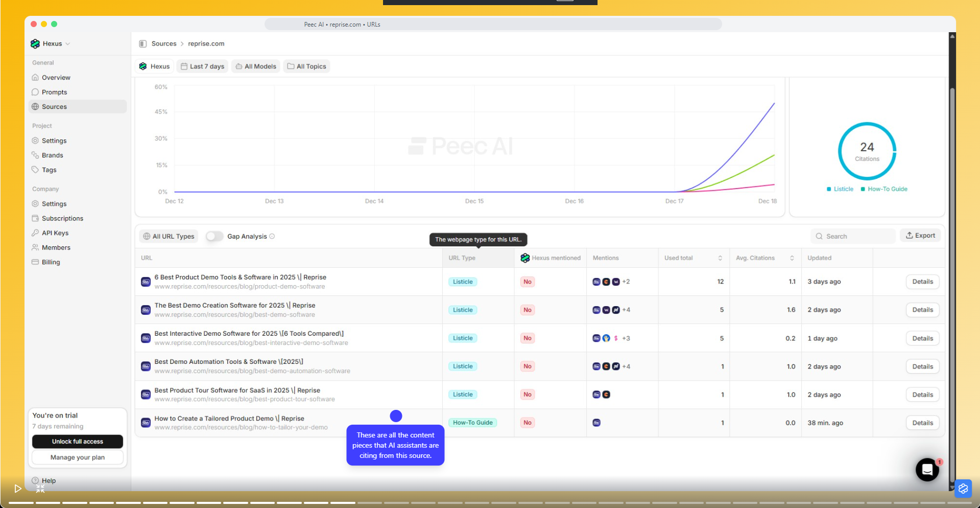Image resolution: width=980 pixels, height=508 pixels.
Task: Toggle sidebar panel icon beside Sources breadcrumb
Action: [143, 44]
